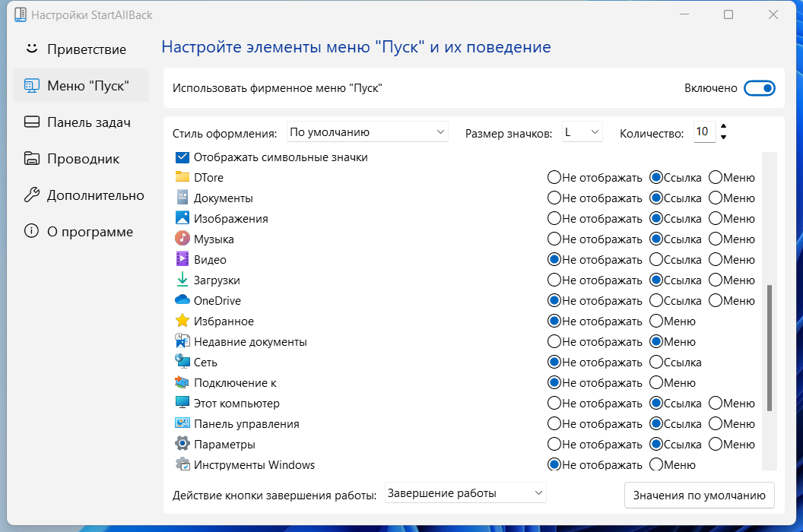Click the wrench icon beside Дополнительно

tap(32, 195)
